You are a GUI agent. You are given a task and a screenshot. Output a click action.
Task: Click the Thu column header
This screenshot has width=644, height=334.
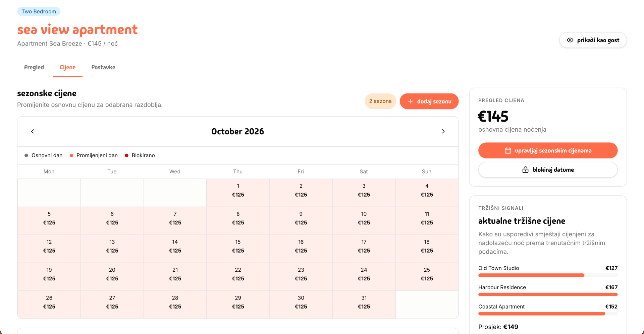pos(238,172)
